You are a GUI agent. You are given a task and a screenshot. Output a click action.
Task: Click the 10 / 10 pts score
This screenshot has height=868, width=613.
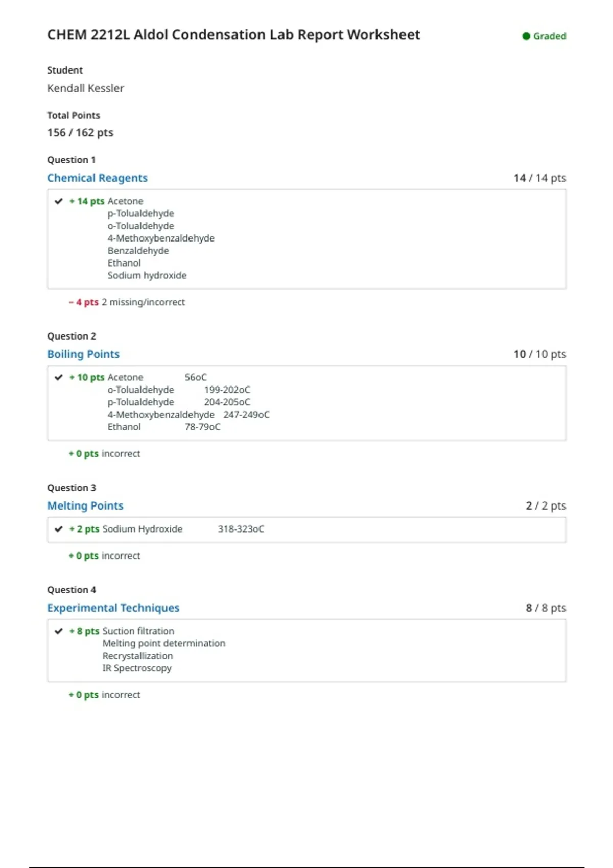(x=540, y=354)
